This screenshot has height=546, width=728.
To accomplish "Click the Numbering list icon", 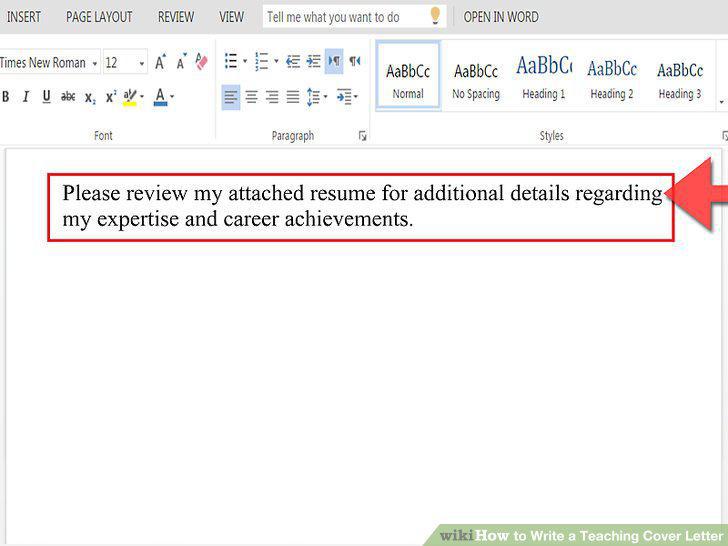I will (262, 61).
